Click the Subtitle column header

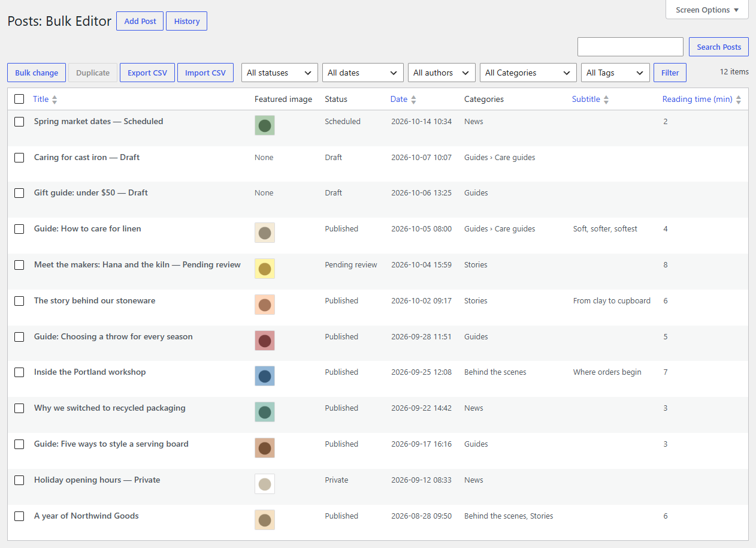[586, 99]
